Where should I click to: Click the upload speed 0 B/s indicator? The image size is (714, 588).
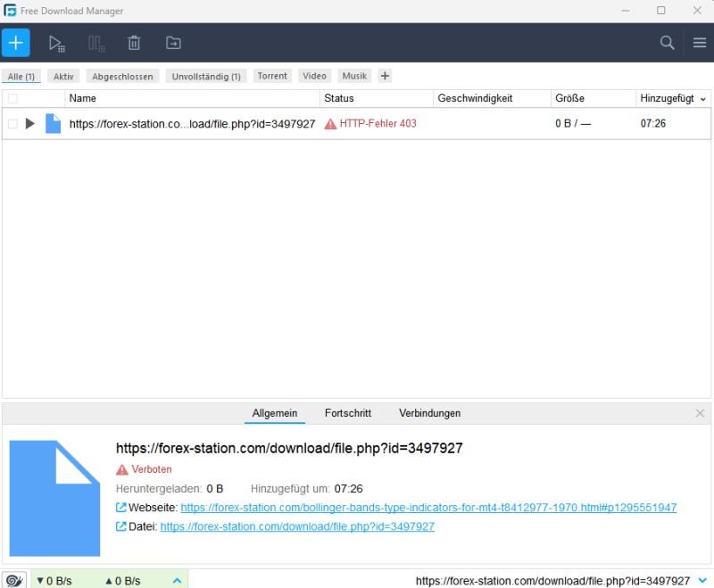[123, 581]
